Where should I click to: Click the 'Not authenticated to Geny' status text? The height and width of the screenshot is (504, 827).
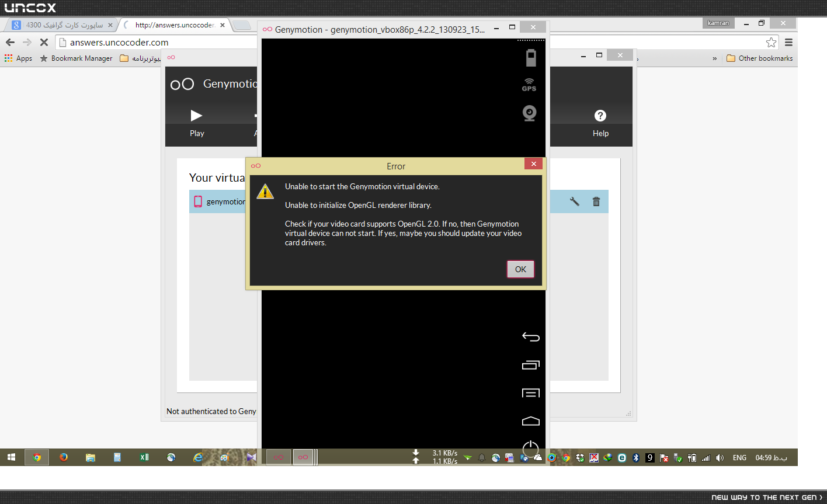pos(211,411)
